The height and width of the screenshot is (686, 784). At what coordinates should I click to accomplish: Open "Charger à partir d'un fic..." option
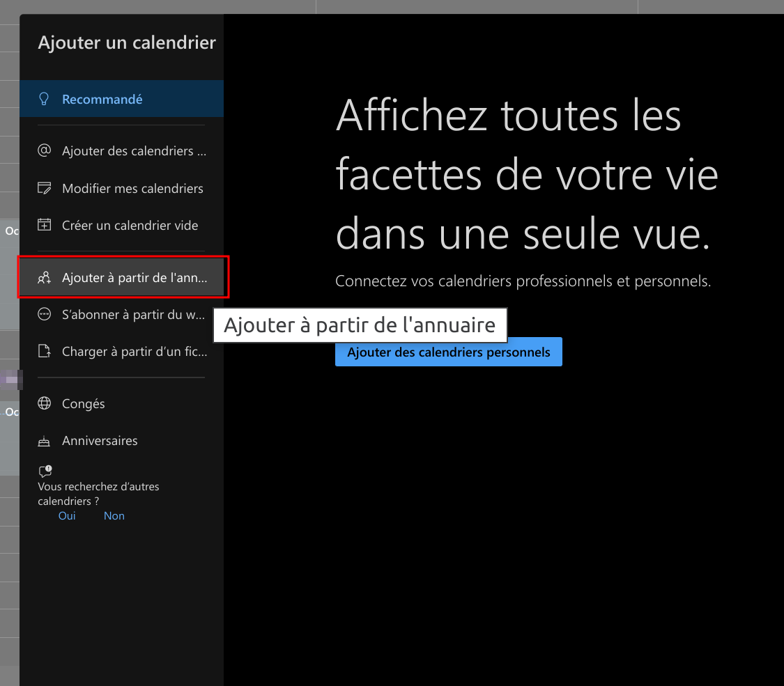[134, 351]
